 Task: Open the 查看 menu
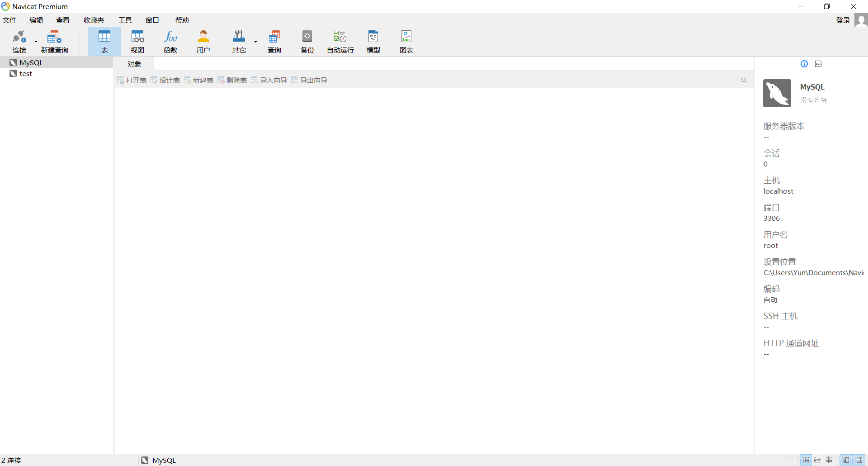click(x=63, y=20)
